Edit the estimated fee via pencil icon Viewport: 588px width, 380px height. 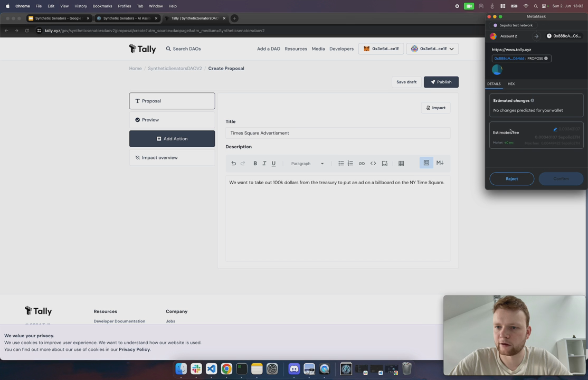(555, 129)
